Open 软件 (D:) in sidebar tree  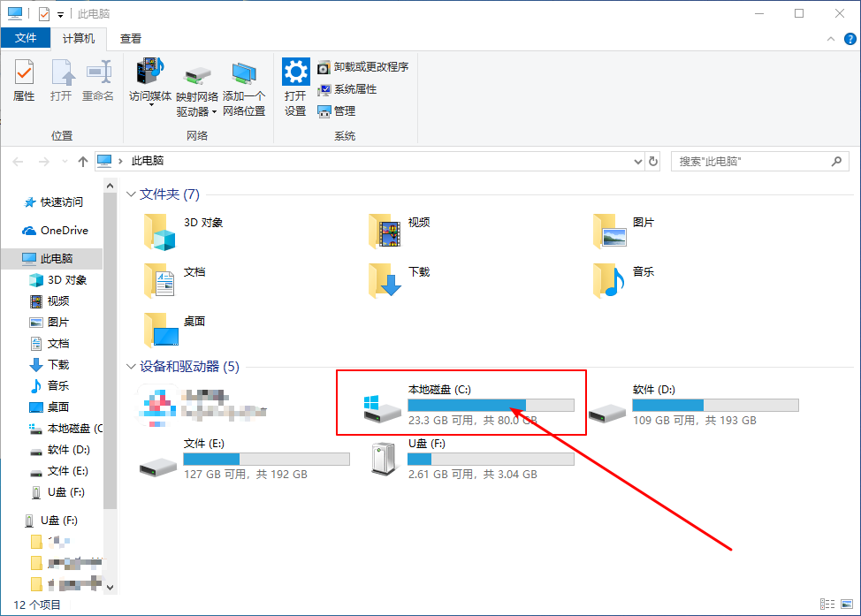[59, 450]
